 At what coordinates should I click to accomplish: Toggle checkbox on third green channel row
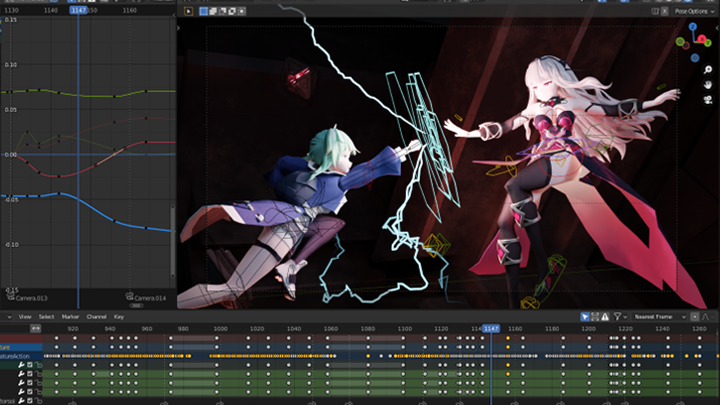pyautogui.click(x=30, y=382)
